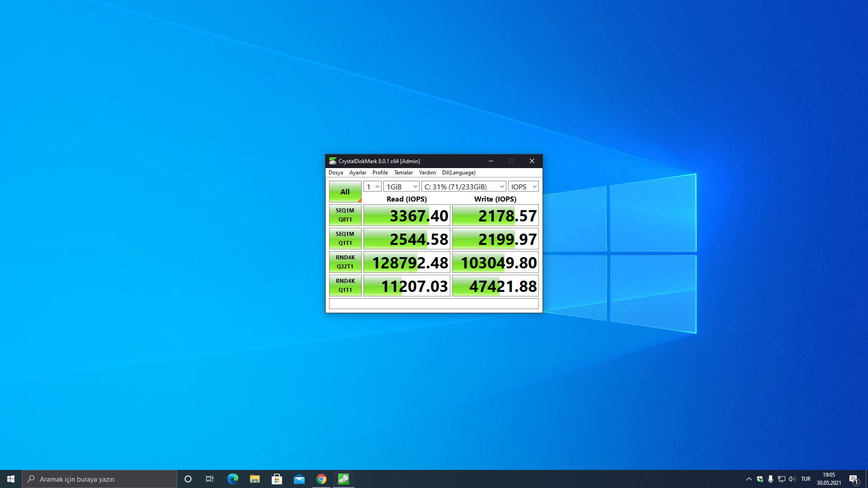Click the write value 103049.80
This screenshot has width=868, height=488.
(x=495, y=263)
